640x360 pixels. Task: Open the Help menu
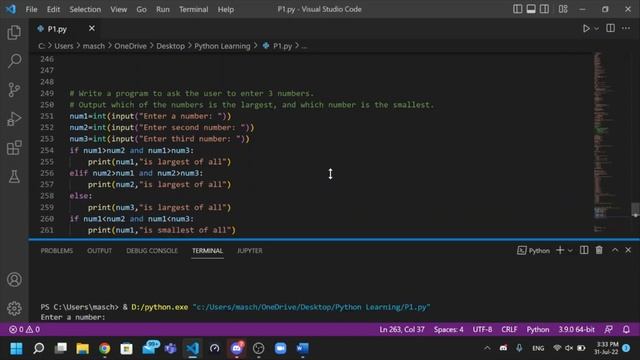coord(226,9)
